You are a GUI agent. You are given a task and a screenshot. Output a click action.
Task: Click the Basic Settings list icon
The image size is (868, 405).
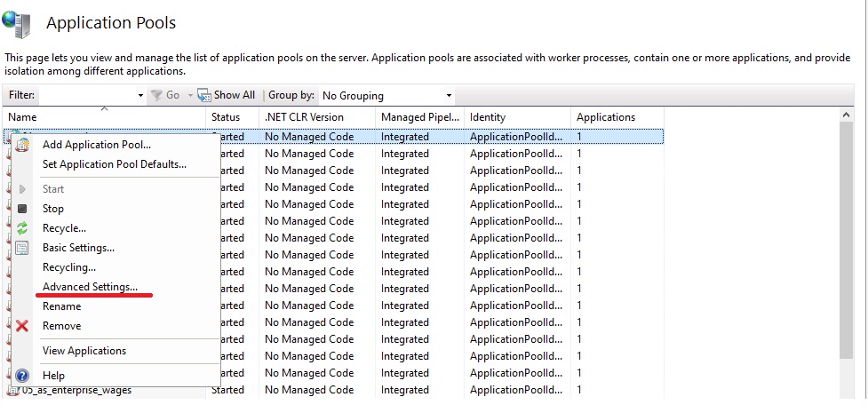22,248
